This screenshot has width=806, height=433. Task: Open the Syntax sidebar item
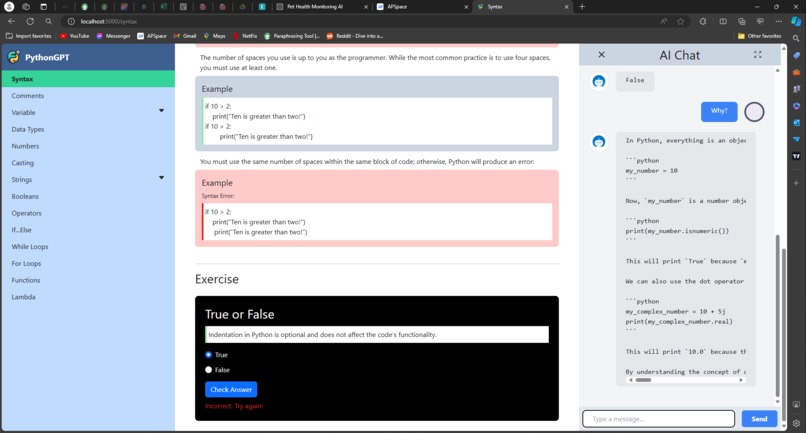pos(88,79)
